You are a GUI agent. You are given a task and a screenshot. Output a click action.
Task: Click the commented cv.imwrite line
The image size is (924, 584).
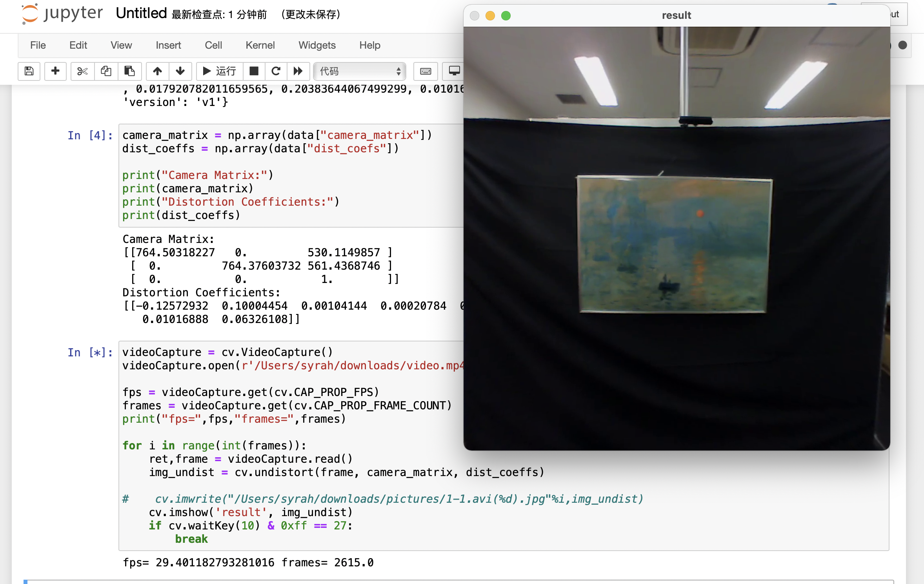coord(383,499)
